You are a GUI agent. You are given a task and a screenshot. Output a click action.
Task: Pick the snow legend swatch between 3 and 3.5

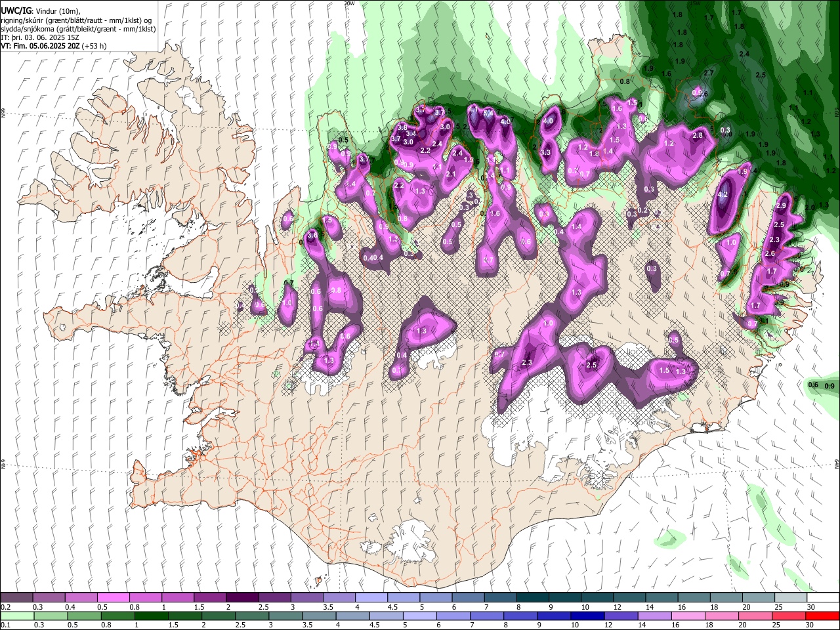[307, 598]
